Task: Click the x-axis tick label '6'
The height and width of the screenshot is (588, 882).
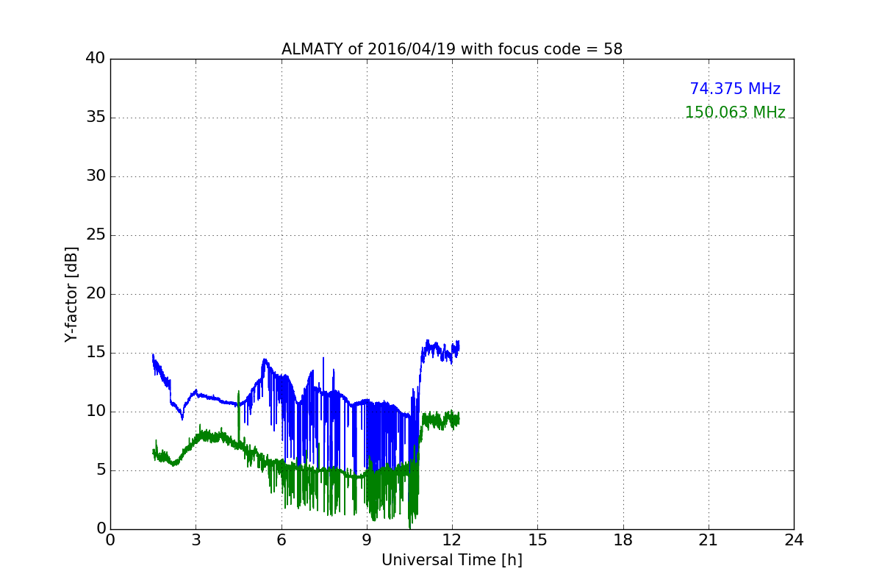Action: (282, 539)
